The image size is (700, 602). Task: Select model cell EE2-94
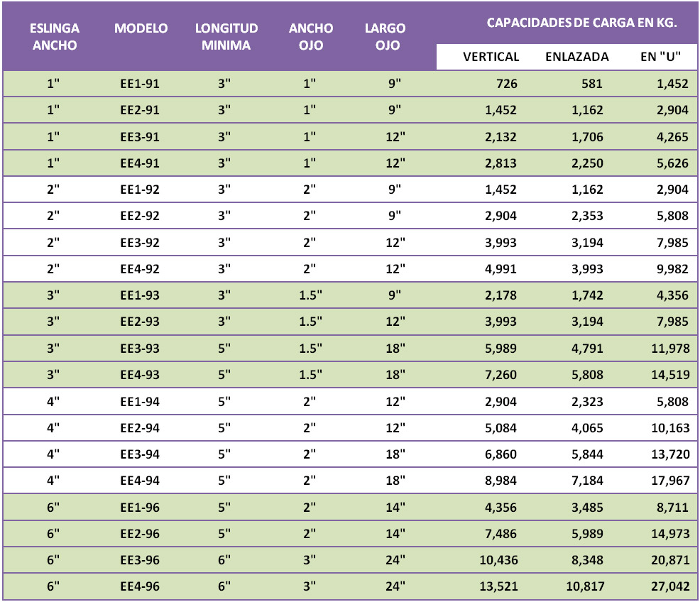140,428
